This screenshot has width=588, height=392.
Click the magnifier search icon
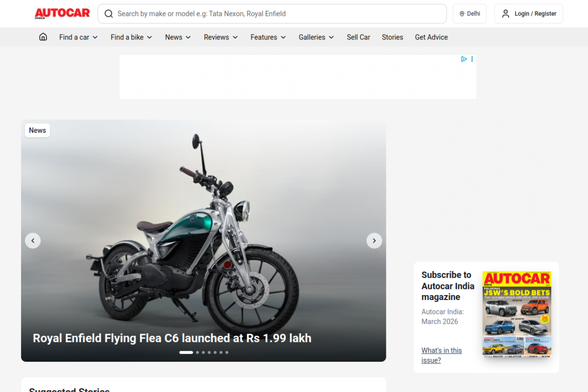[108, 14]
